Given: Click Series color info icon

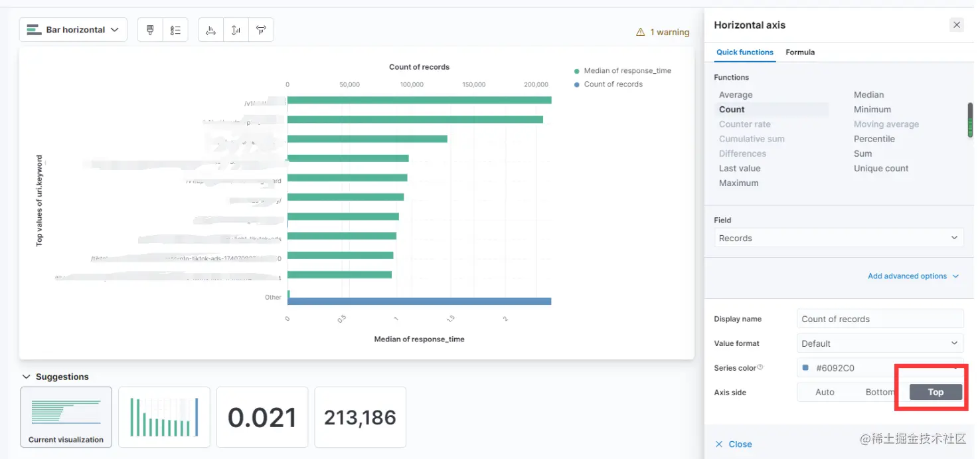Looking at the screenshot, I should pyautogui.click(x=760, y=367).
